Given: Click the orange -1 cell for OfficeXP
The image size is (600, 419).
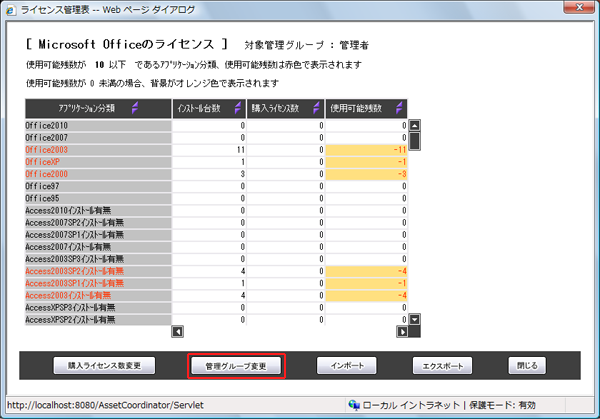Looking at the screenshot, I should click(x=366, y=162).
